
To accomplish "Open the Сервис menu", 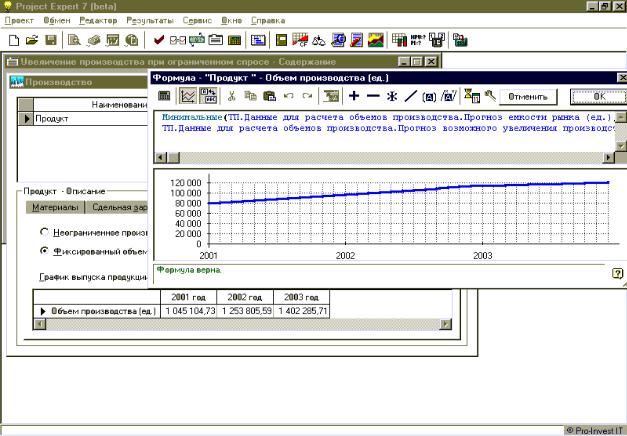I will tap(197, 20).
